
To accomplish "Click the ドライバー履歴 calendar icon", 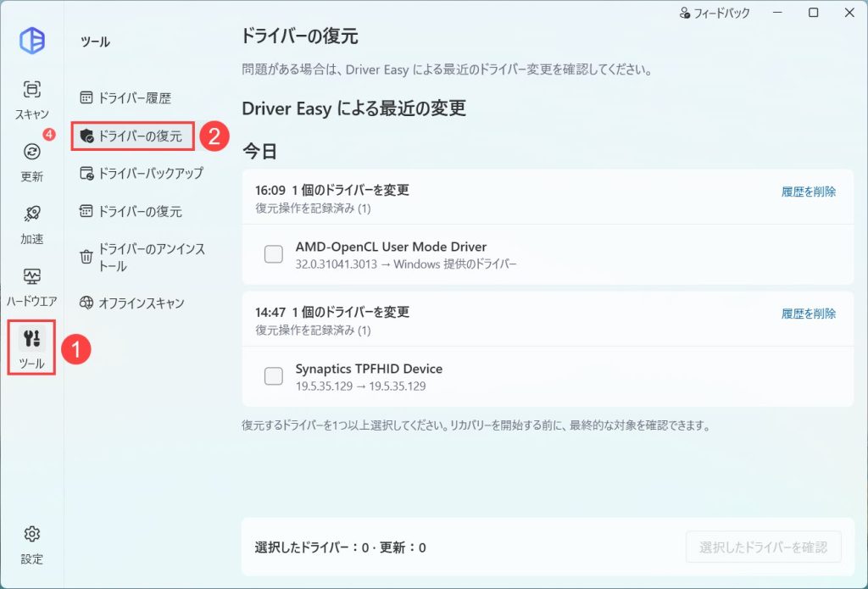I will pos(86,98).
